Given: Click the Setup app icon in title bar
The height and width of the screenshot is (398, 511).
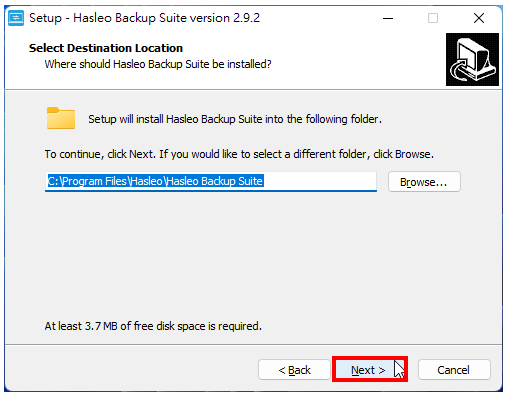Looking at the screenshot, I should click(16, 18).
